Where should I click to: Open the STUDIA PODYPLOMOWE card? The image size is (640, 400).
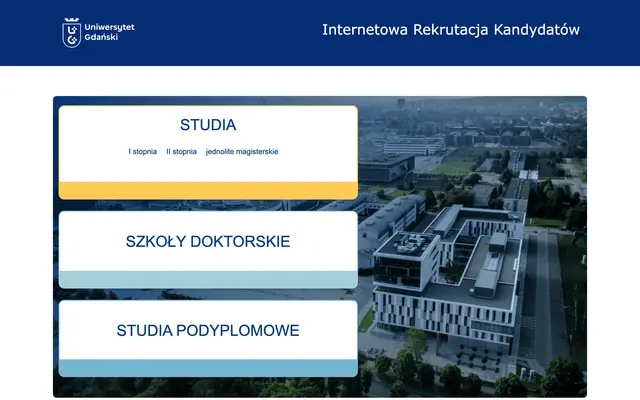coord(208,338)
